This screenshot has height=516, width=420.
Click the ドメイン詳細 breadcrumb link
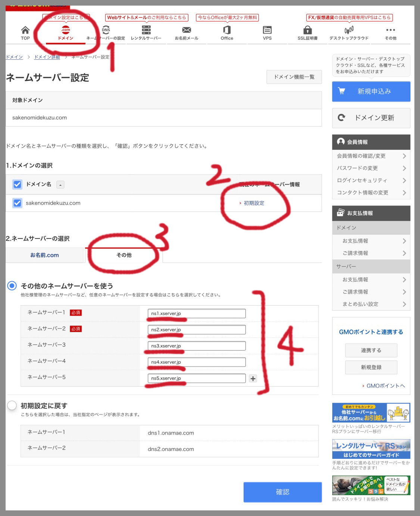click(x=47, y=57)
